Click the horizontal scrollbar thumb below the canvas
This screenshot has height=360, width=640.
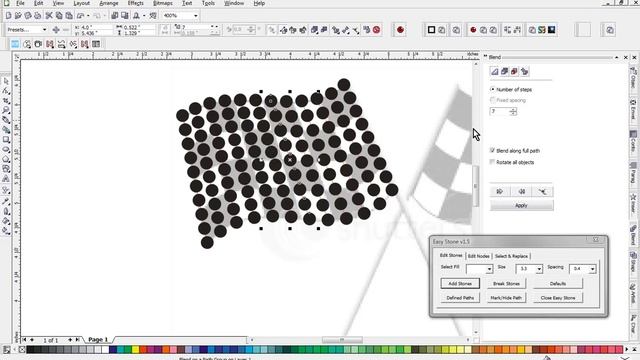point(342,340)
